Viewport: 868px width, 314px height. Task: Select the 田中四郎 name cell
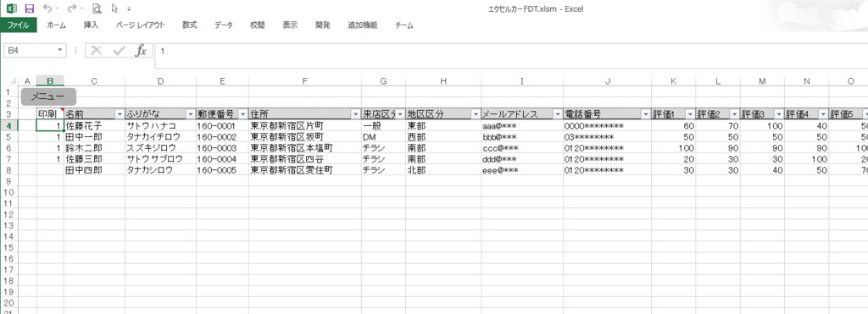tap(95, 170)
